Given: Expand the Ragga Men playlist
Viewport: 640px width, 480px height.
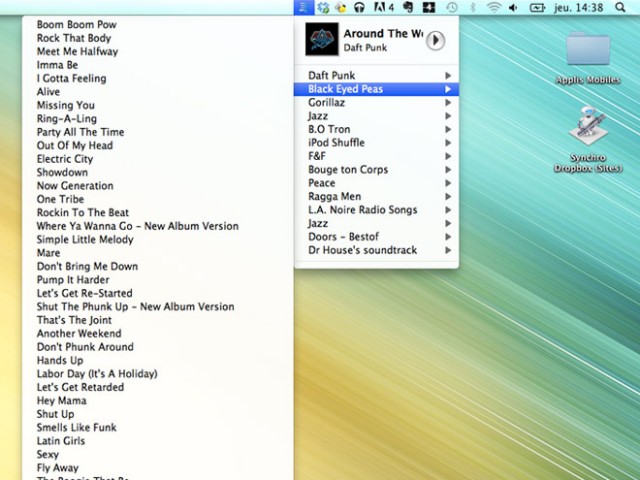Looking at the screenshot, I should point(376,197).
